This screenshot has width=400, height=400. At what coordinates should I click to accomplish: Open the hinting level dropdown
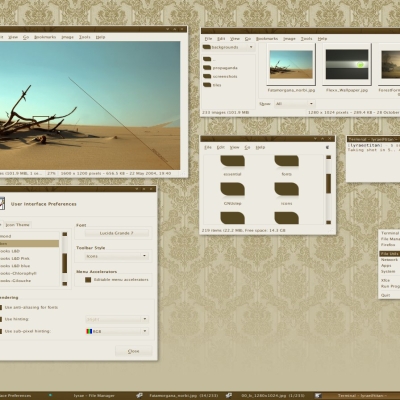(116, 319)
